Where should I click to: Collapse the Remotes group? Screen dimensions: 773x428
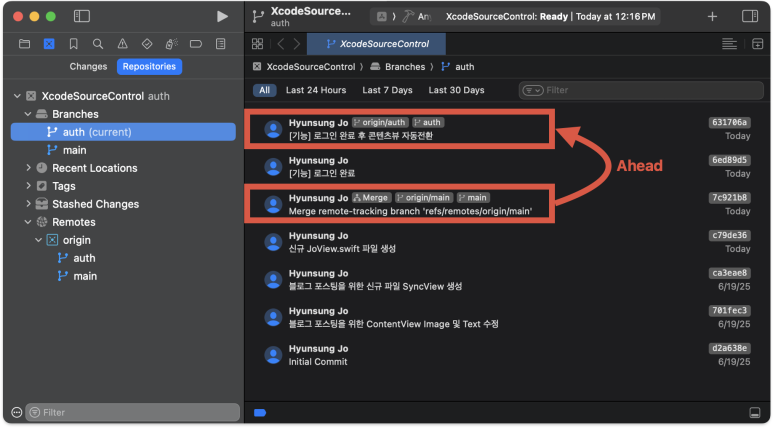(28, 222)
